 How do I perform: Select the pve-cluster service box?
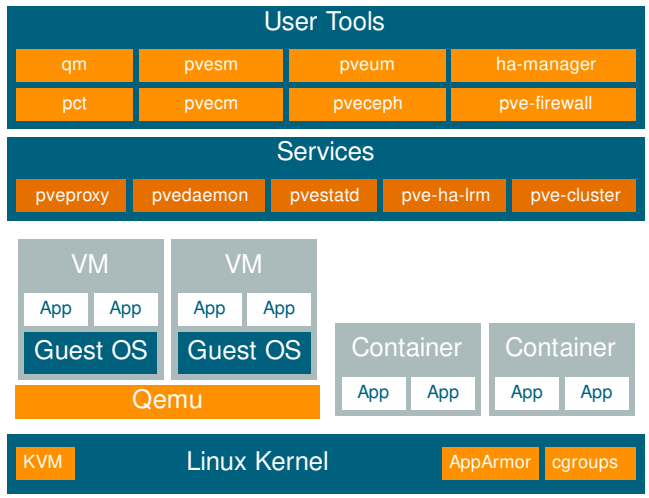click(574, 195)
